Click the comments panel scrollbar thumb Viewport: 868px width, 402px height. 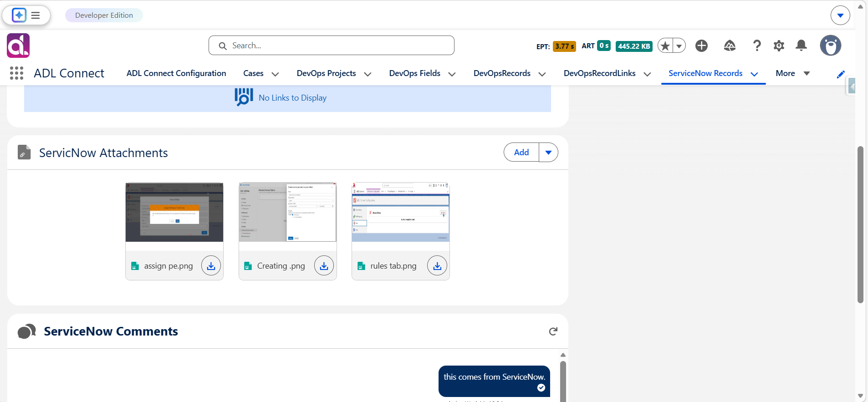coord(563,382)
